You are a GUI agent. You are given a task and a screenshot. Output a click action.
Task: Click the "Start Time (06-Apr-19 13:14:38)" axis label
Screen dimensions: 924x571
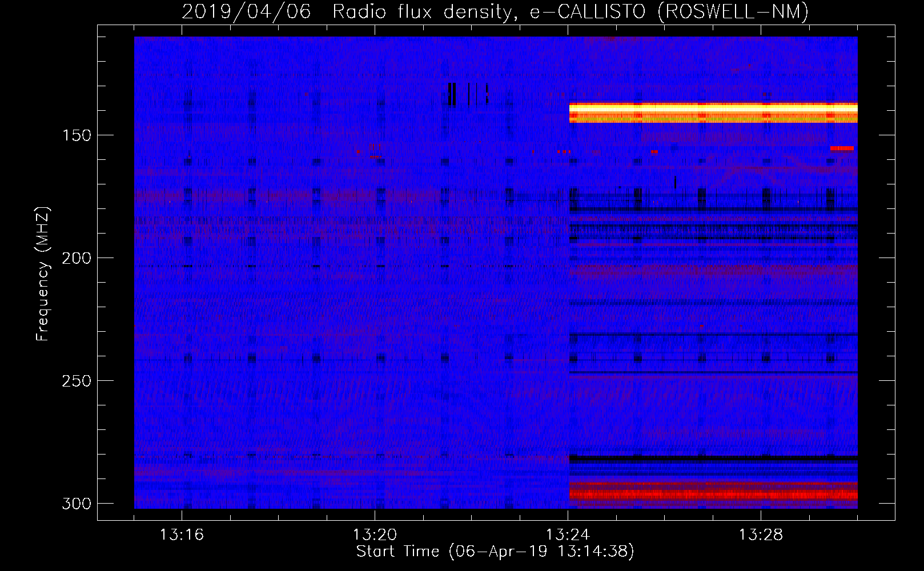(495, 552)
